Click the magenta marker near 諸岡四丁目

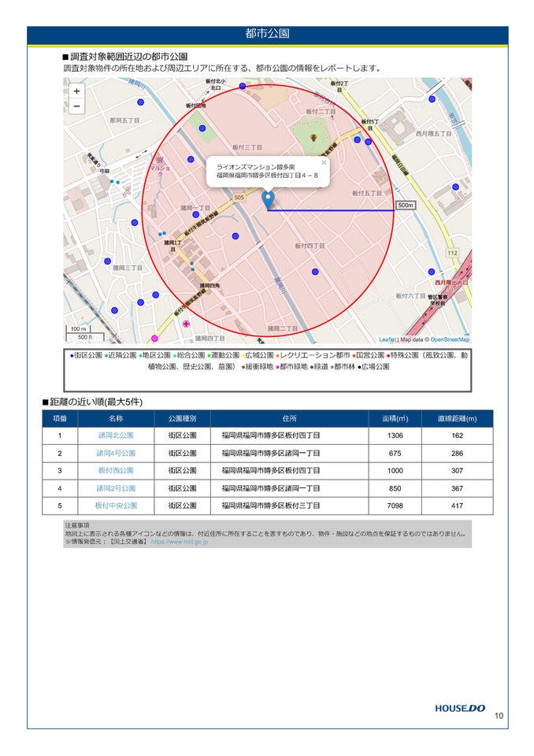(154, 338)
